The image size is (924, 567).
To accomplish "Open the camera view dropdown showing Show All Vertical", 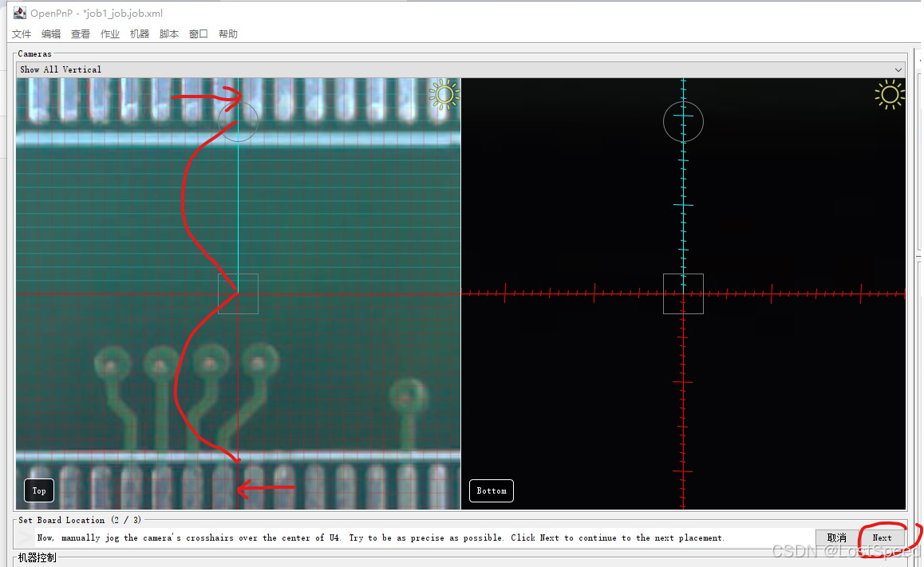I will click(x=461, y=69).
